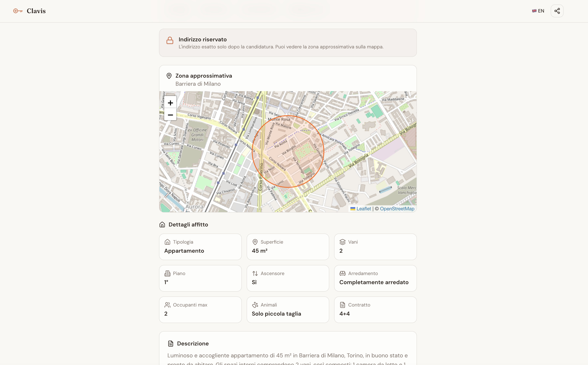Viewport: 588px width, 365px height.
Task: Zoom in on the map
Action: point(170,103)
